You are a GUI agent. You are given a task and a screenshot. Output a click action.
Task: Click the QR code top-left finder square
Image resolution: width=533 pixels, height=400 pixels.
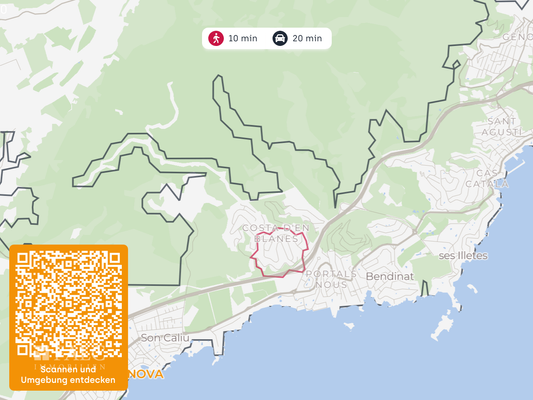pyautogui.click(x=22, y=258)
